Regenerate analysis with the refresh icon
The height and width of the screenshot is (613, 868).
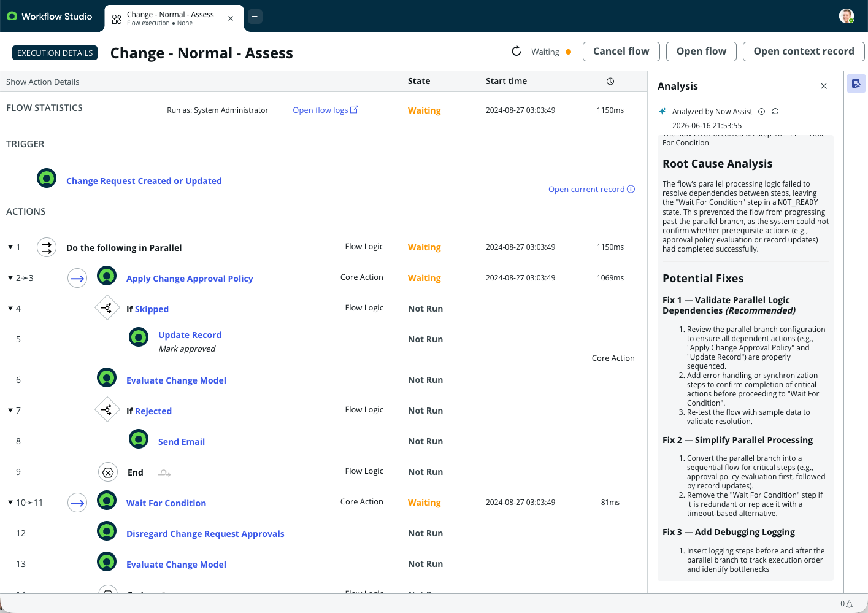[775, 111]
